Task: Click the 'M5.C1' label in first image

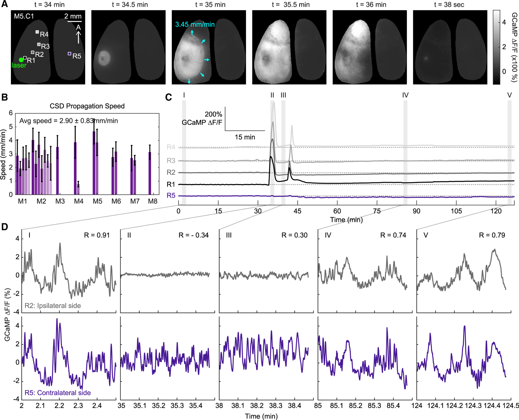Action: [x=24, y=16]
